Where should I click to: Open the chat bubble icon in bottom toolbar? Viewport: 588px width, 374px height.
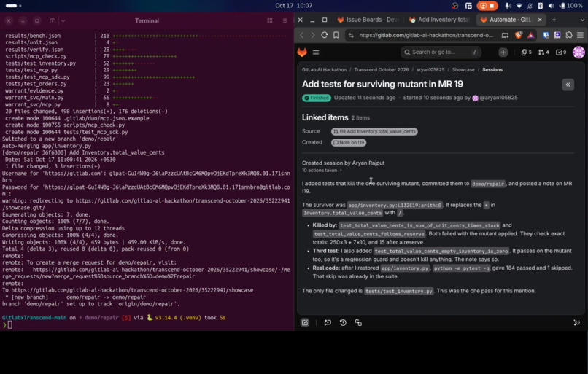(x=328, y=322)
